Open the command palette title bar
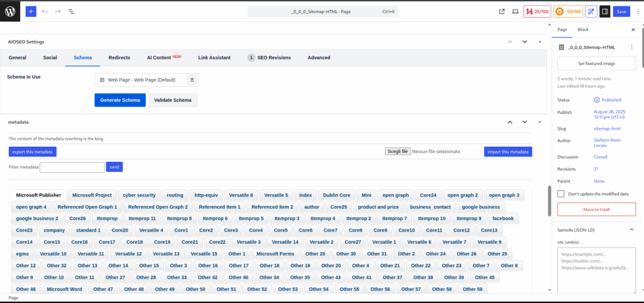This screenshot has height=303, width=644. [x=323, y=11]
